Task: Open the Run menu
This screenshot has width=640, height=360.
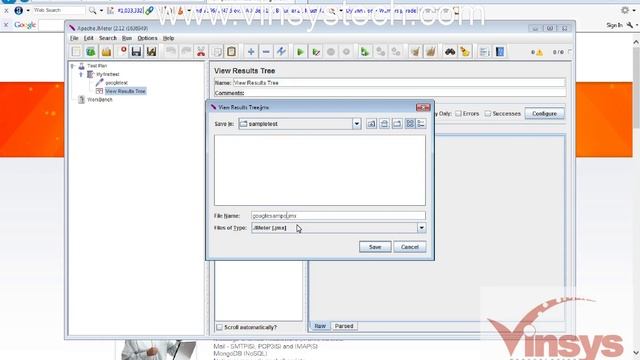Action: [127, 38]
